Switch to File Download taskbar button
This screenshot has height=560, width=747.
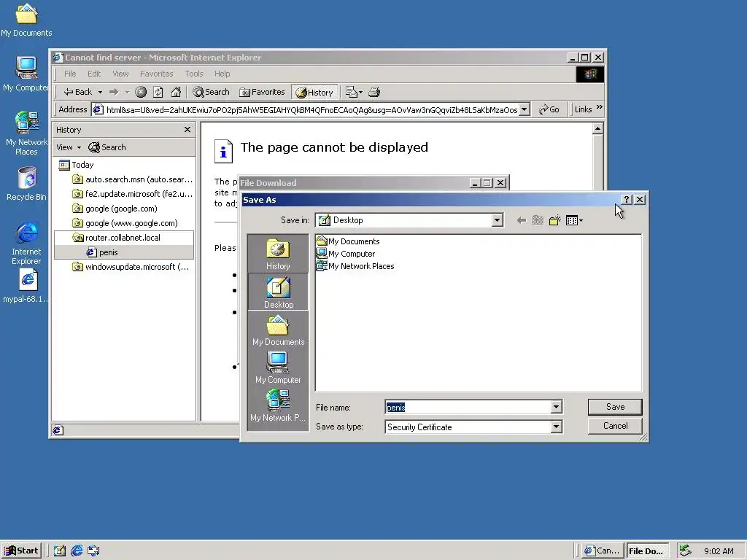(647, 551)
